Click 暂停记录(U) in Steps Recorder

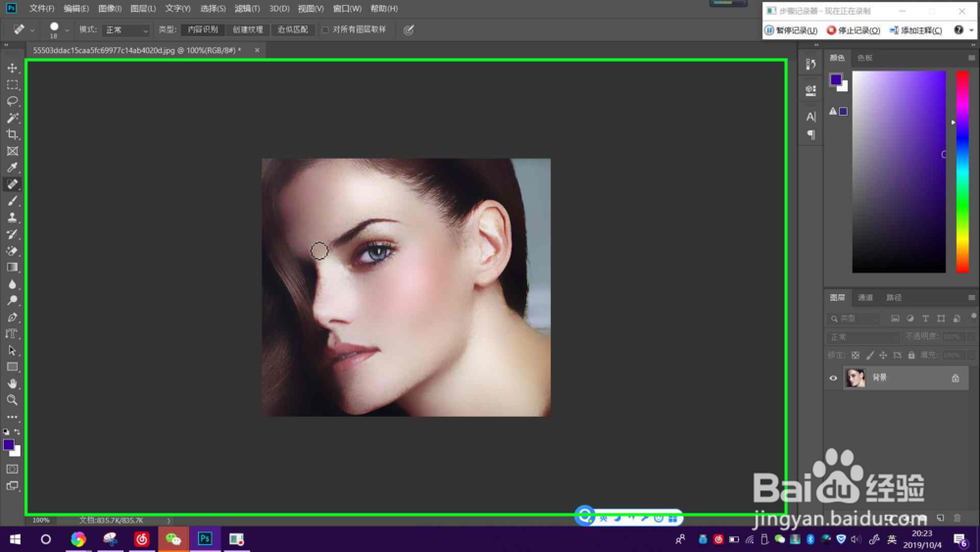[x=791, y=30]
